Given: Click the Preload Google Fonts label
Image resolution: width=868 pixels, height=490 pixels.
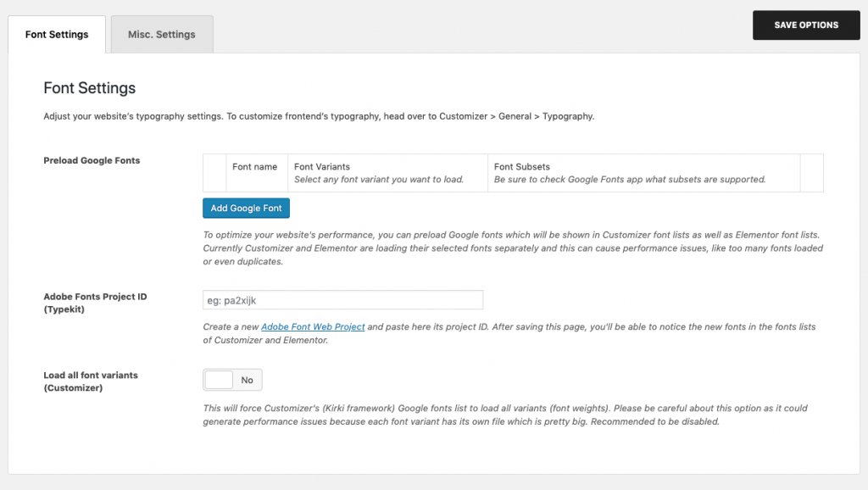Looking at the screenshot, I should coord(92,160).
